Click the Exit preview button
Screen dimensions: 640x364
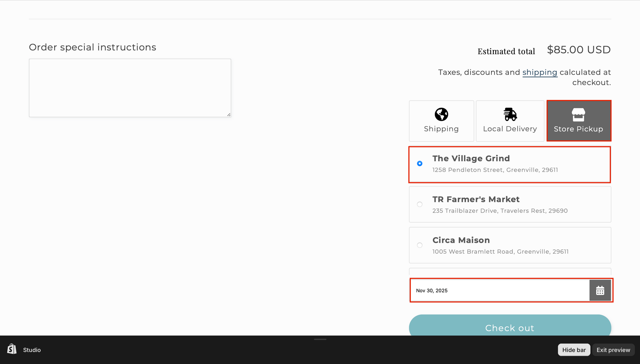click(x=613, y=350)
